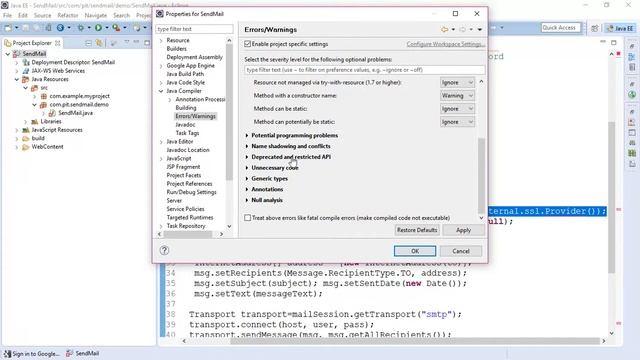
Task: Open severity dropdown for Method with a constructor name
Action: [x=457, y=96]
